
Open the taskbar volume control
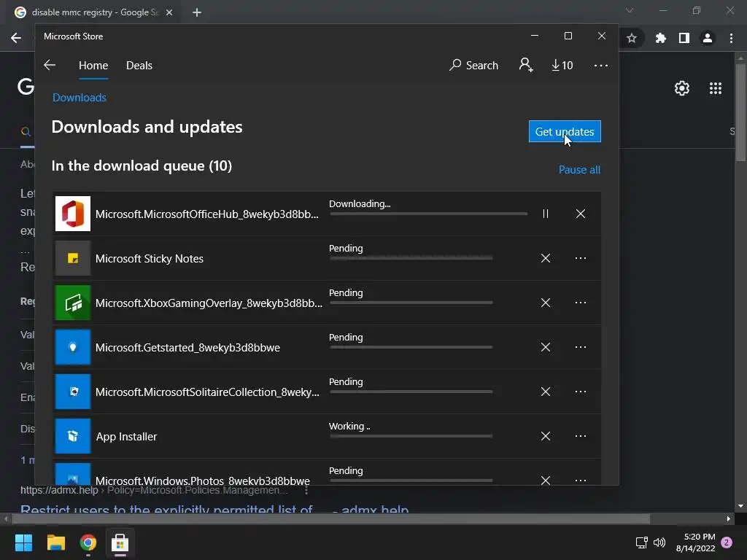point(659,542)
